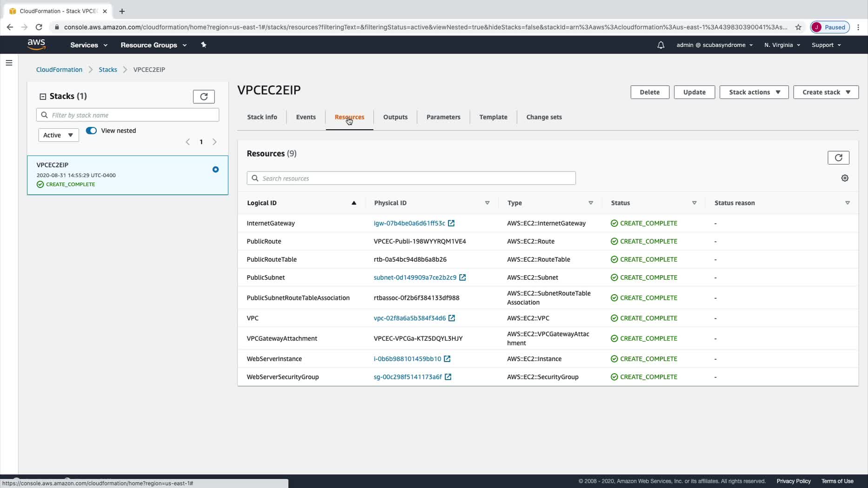The image size is (868, 488).
Task: Open the Support dropdown
Action: coord(826,45)
